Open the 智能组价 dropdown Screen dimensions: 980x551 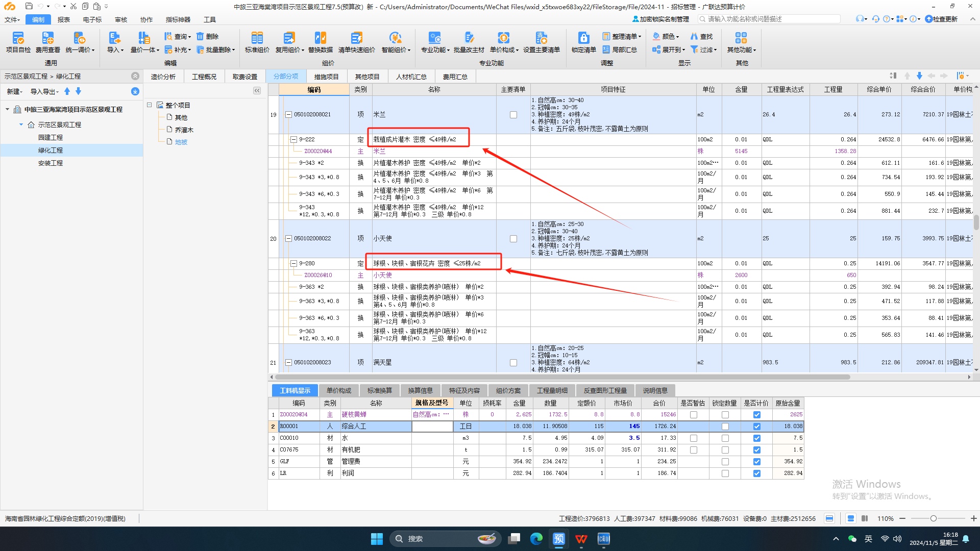(396, 42)
